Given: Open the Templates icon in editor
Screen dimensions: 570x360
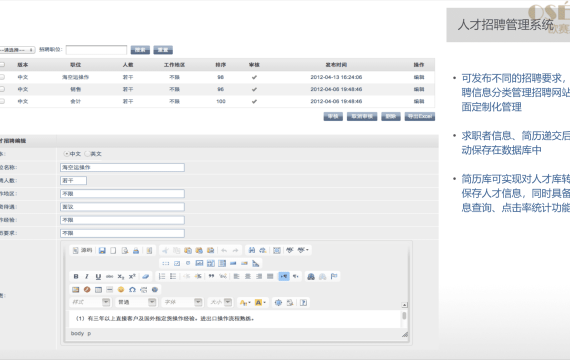Looking at the screenshot, I should pos(149,251).
